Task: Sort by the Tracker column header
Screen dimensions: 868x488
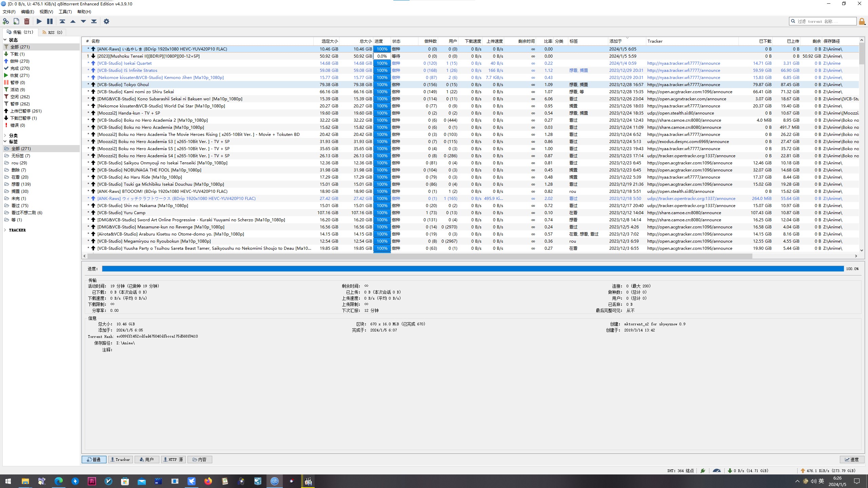Action: point(692,41)
